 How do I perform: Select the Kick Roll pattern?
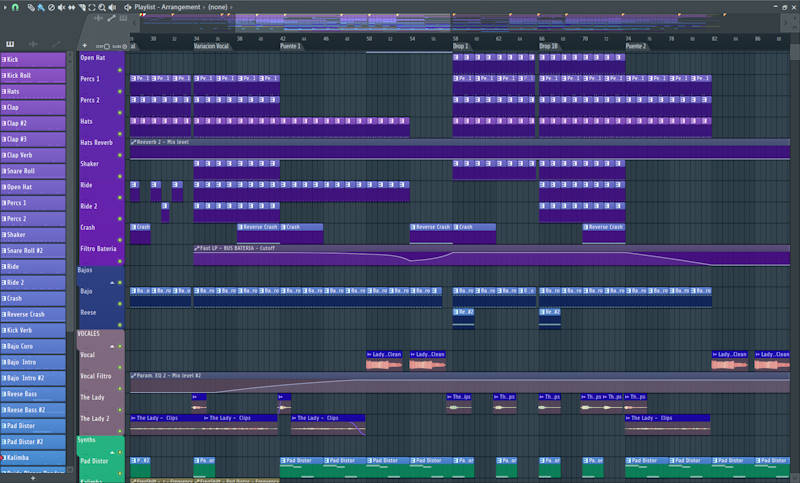point(33,75)
